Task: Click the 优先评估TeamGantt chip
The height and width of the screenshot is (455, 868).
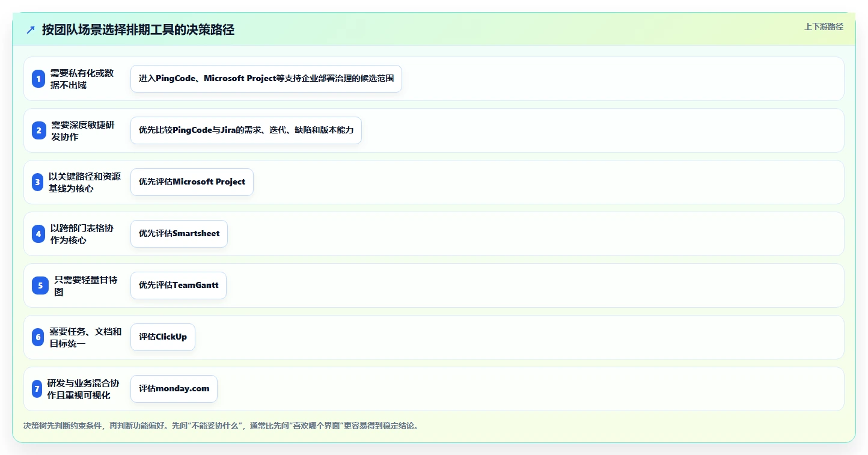Action: click(x=179, y=286)
